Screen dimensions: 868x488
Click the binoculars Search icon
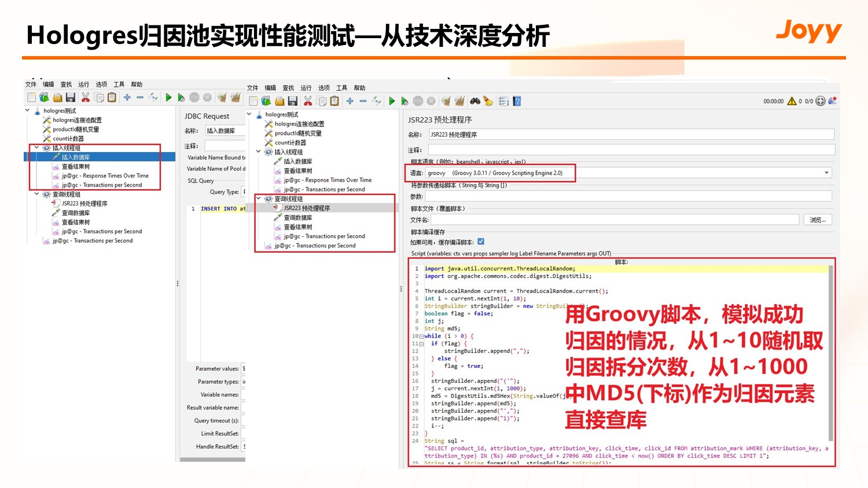[475, 101]
